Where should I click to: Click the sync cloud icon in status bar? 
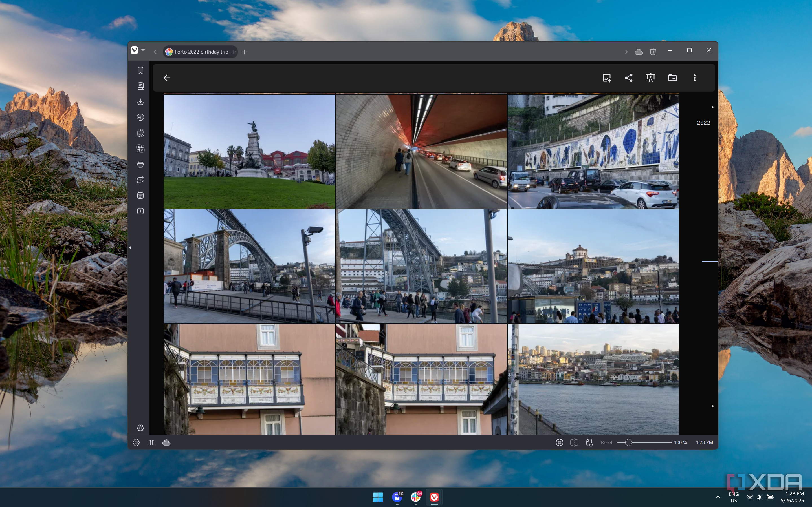coord(166,443)
